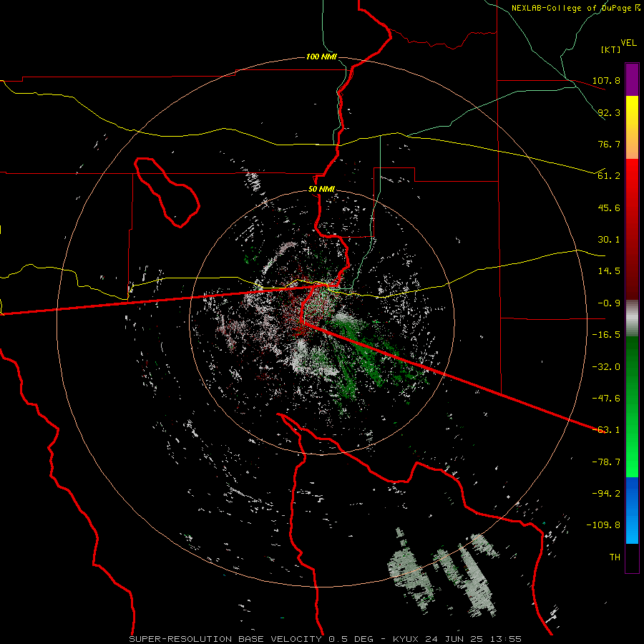The width and height of the screenshot is (644, 644).
Task: Click the 100 NMI range ring label
Action: click(321, 57)
